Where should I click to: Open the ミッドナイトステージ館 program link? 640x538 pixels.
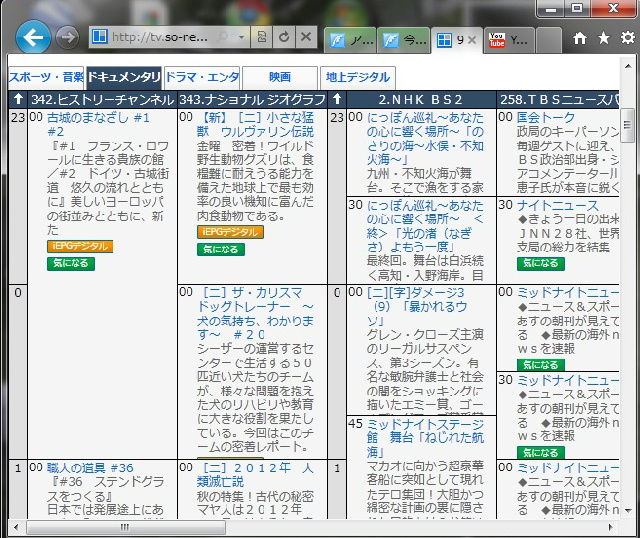(x=425, y=438)
